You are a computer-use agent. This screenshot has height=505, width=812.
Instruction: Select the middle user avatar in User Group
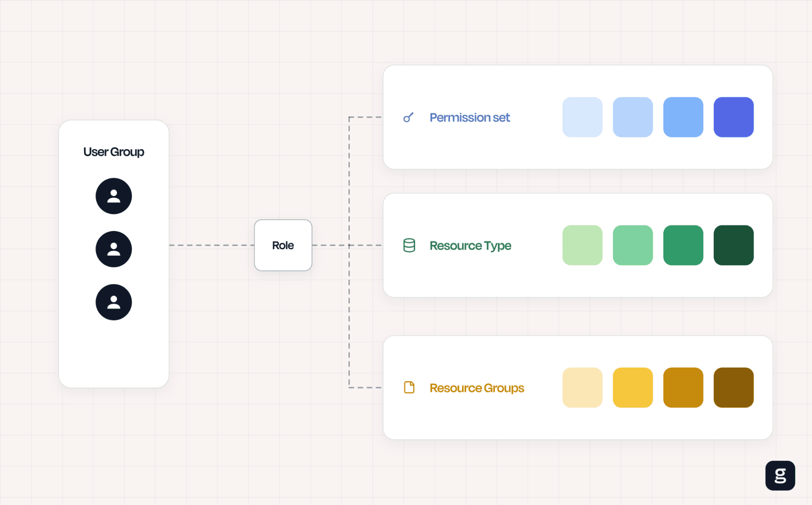(114, 249)
